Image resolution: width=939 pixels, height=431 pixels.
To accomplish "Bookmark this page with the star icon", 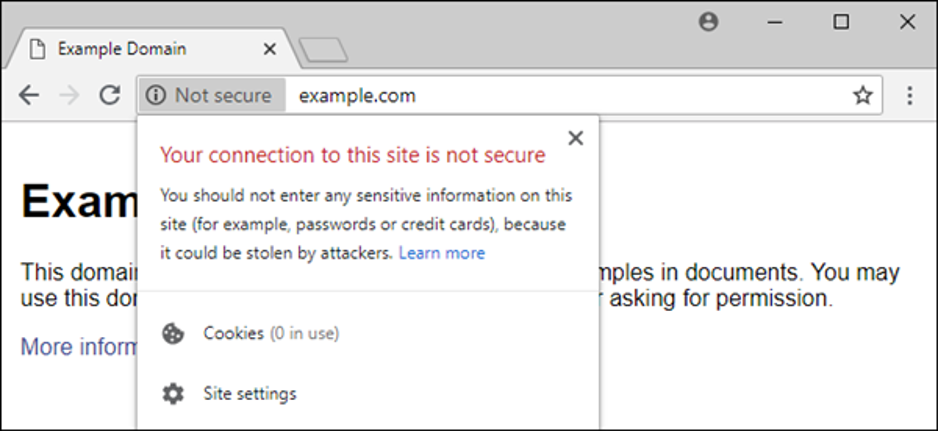I will [x=862, y=95].
